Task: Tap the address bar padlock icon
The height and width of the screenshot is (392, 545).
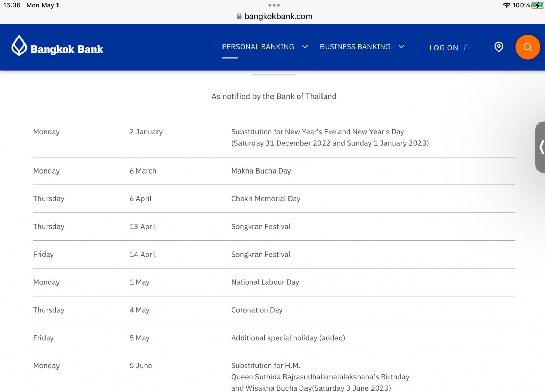Action: 239,16
